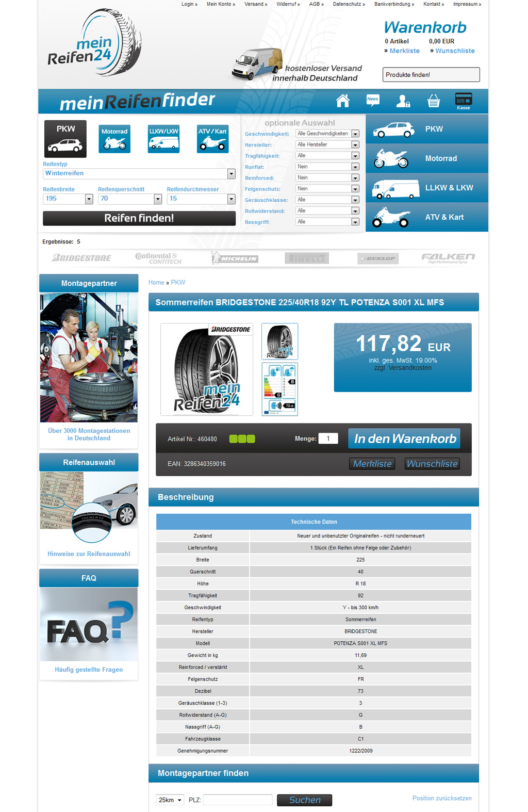Open Mein Konto in the top menu
Image resolution: width=528 pixels, height=812 pixels.
[x=221, y=4]
